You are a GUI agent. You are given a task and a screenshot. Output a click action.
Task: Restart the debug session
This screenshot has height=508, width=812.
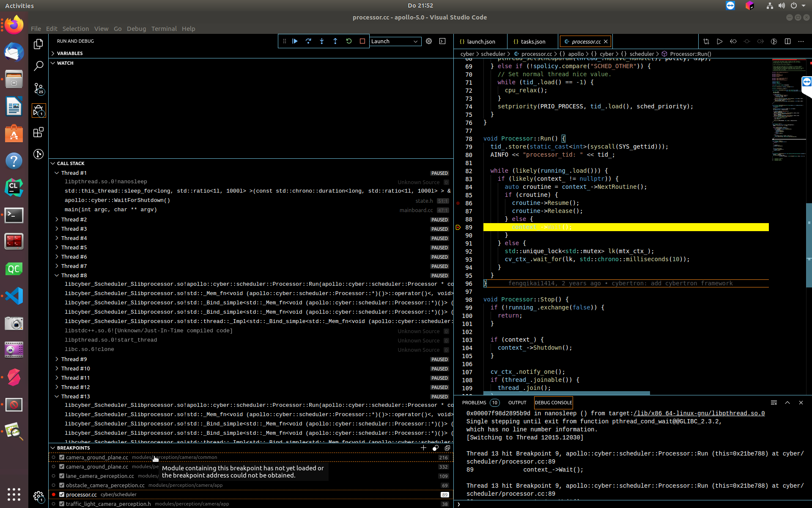(x=349, y=41)
